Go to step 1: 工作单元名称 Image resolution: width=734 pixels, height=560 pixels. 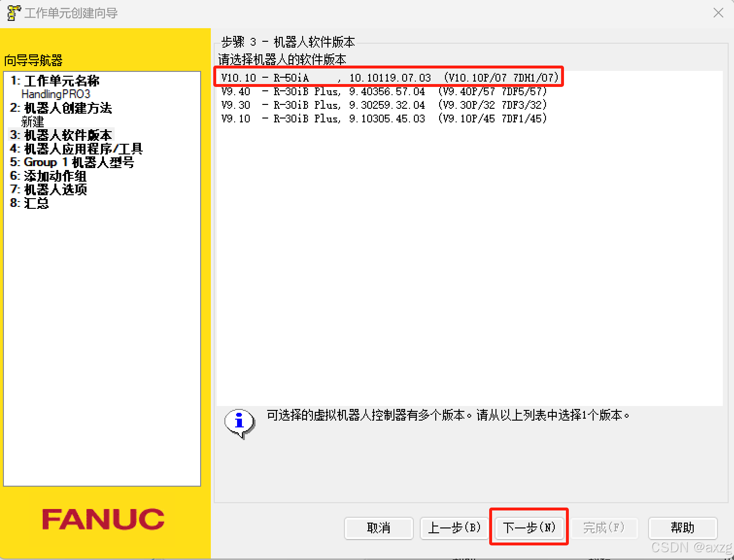[55, 81]
